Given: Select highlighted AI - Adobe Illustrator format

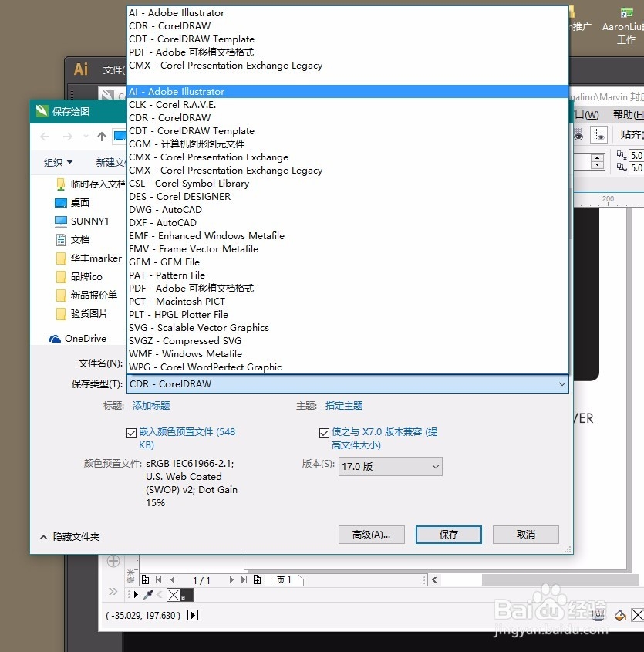Looking at the screenshot, I should pyautogui.click(x=348, y=92).
